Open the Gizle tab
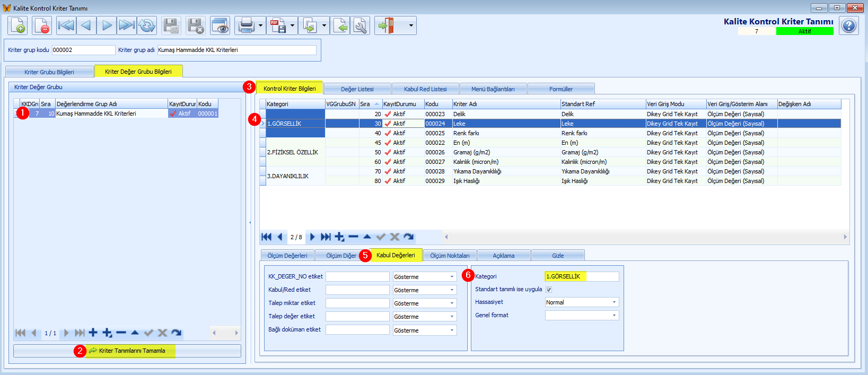 (558, 256)
